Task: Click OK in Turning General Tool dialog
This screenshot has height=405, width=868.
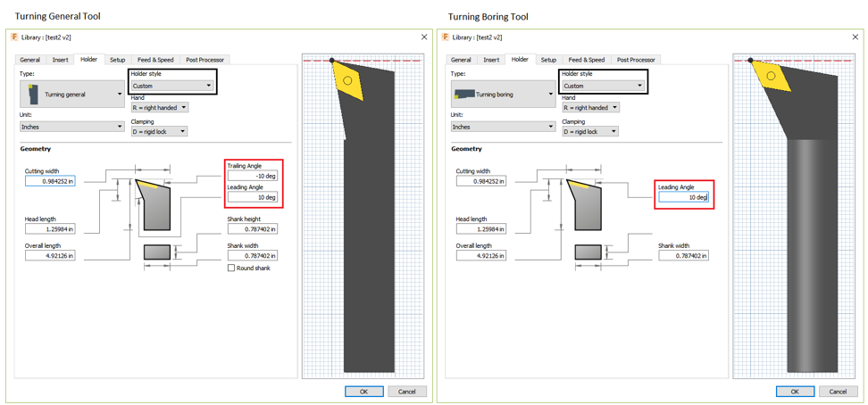Action: (x=363, y=392)
